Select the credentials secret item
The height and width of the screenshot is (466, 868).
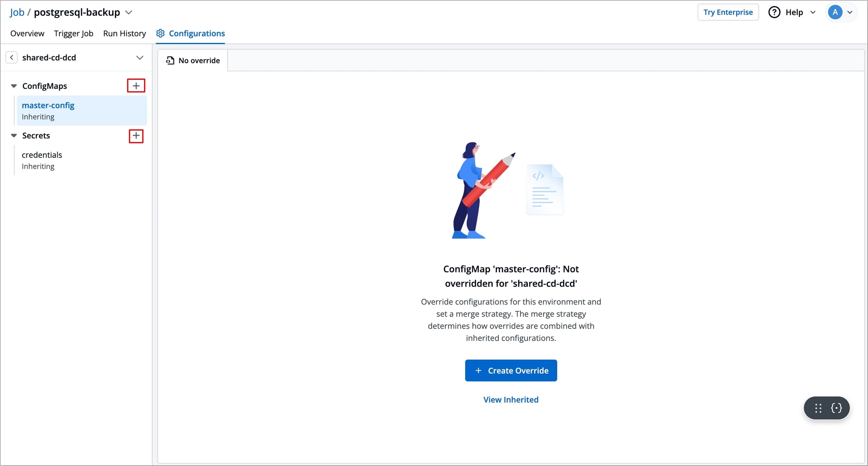42,155
